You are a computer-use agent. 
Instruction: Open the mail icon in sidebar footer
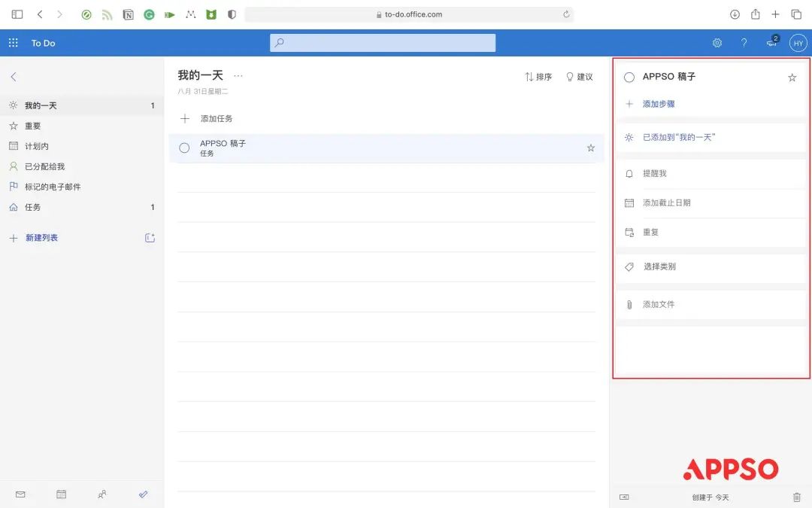20,494
